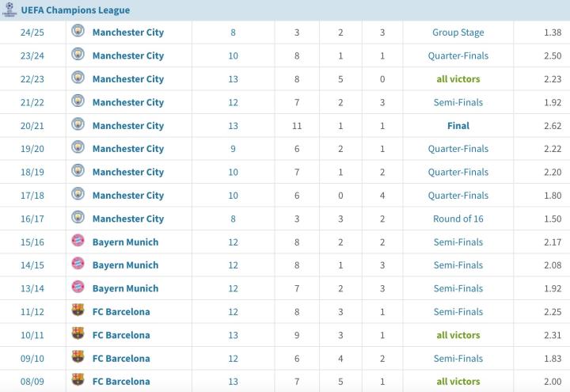
Task: Click all victors label in 10/11 row
Action: [458, 335]
